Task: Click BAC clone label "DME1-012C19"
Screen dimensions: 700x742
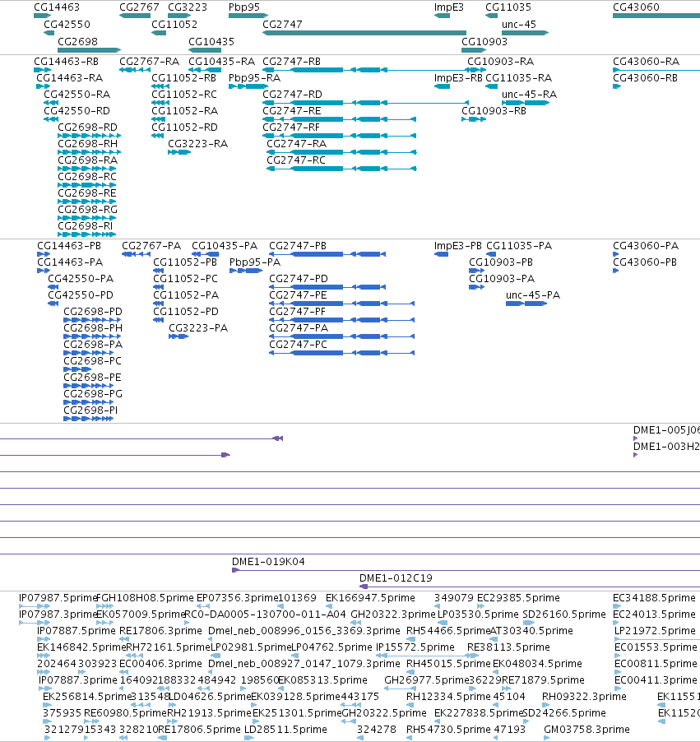Action: pos(396,577)
